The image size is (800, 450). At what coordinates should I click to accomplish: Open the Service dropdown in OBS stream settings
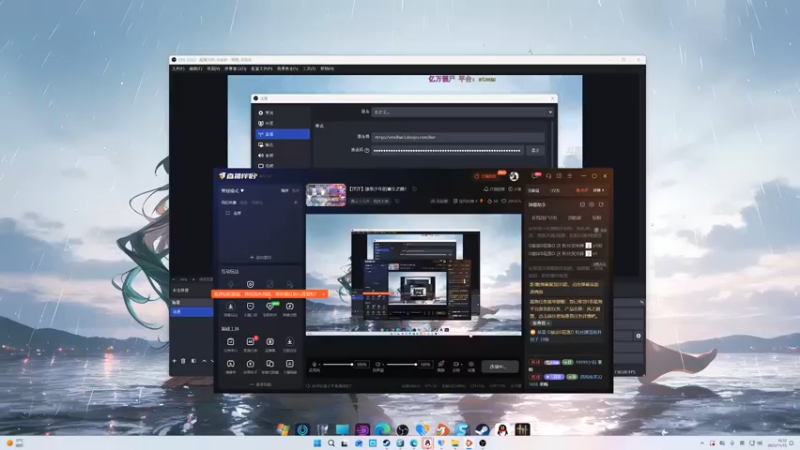click(x=462, y=112)
